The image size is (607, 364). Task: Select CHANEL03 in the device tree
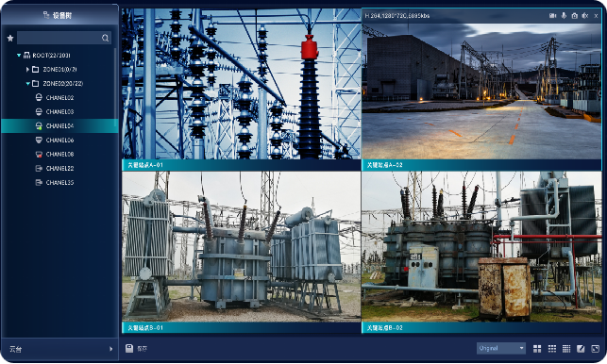[60, 112]
